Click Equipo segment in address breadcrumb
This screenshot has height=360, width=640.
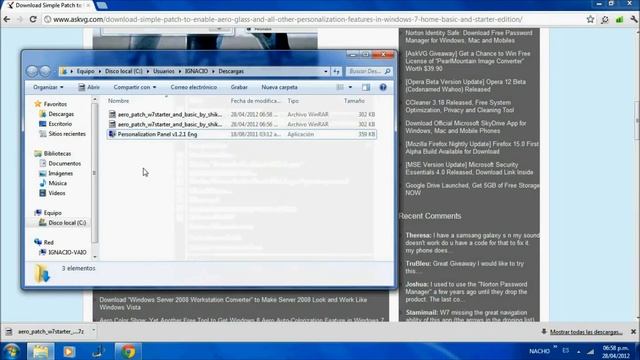pyautogui.click(x=86, y=71)
